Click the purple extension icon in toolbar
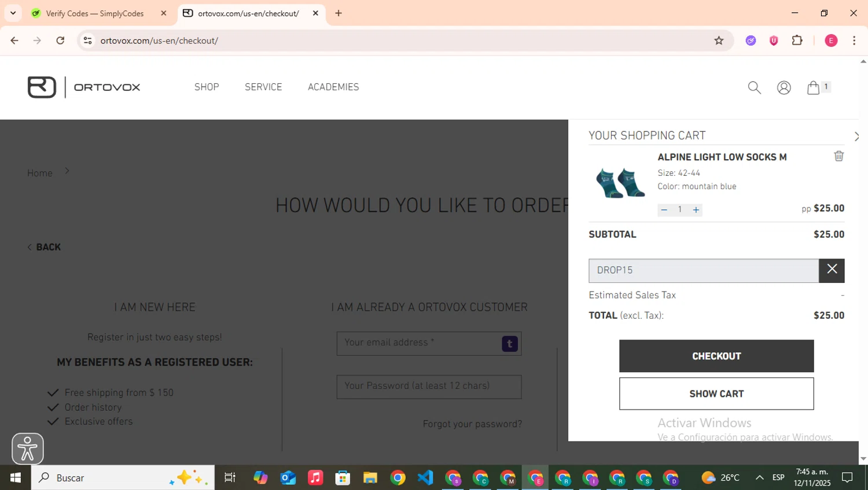 pyautogui.click(x=751, y=40)
